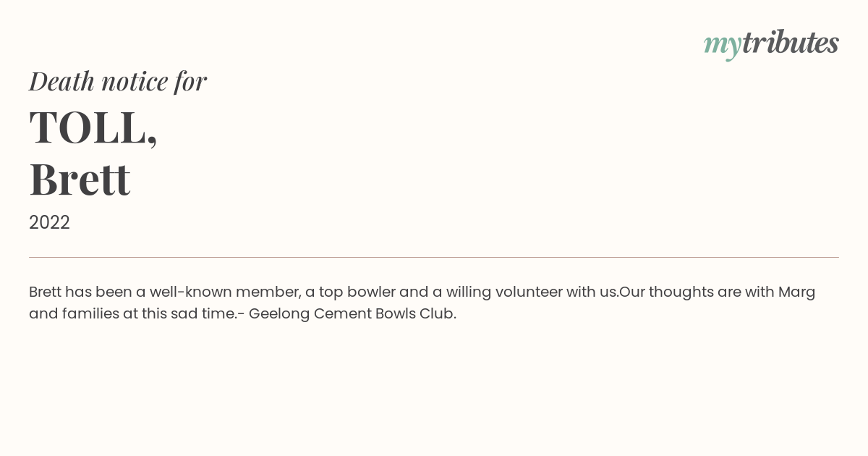Click the horizontal divider line
868x456 pixels.
pyautogui.click(x=434, y=257)
